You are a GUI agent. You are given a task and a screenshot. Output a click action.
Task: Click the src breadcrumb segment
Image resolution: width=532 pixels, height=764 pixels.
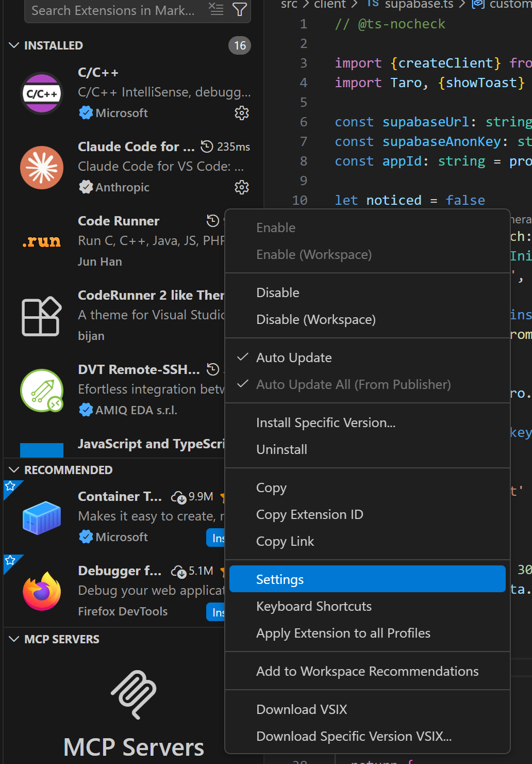pyautogui.click(x=289, y=4)
